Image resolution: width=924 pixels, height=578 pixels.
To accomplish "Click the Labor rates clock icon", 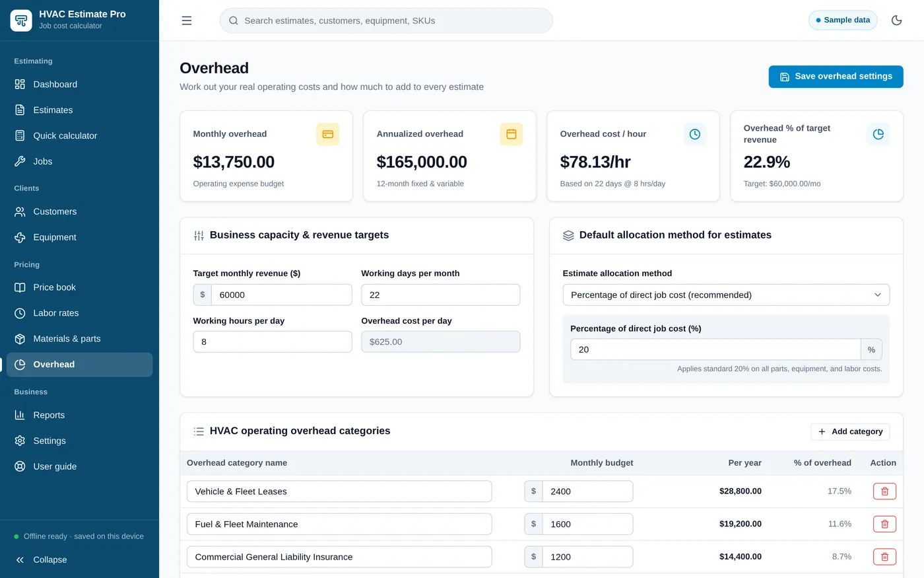I will [x=20, y=314].
